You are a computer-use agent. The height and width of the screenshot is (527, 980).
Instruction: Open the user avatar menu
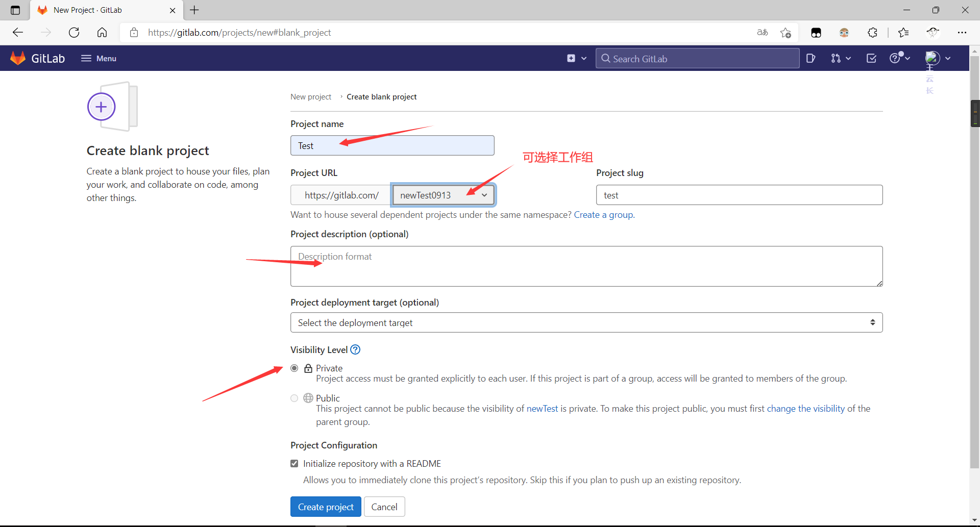(x=938, y=58)
